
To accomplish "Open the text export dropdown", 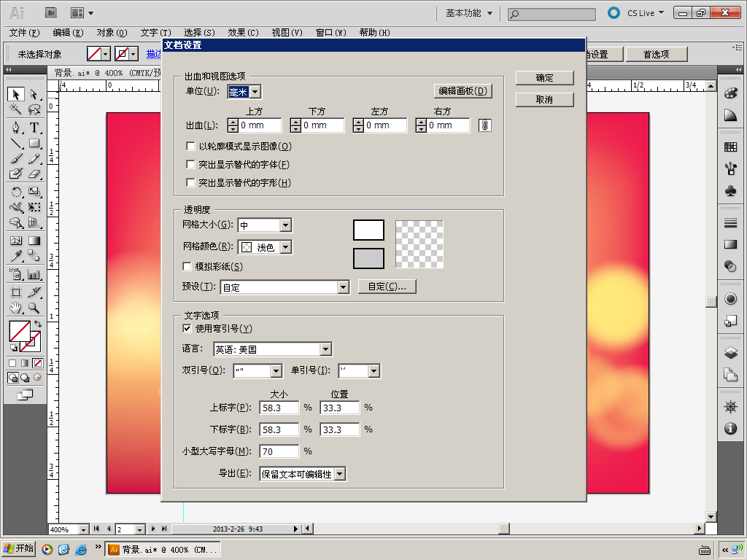I will pos(303,474).
